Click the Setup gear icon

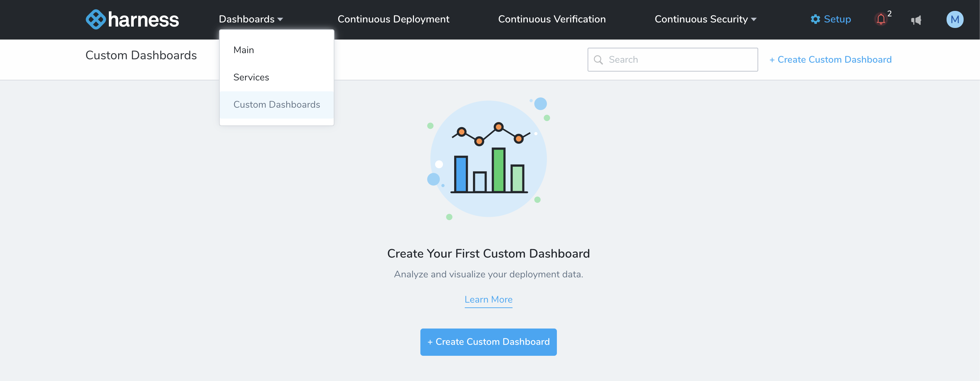[x=815, y=19]
